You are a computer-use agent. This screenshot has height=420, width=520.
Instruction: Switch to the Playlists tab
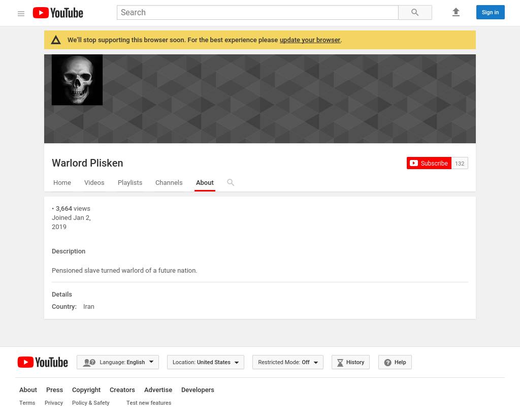(130, 183)
